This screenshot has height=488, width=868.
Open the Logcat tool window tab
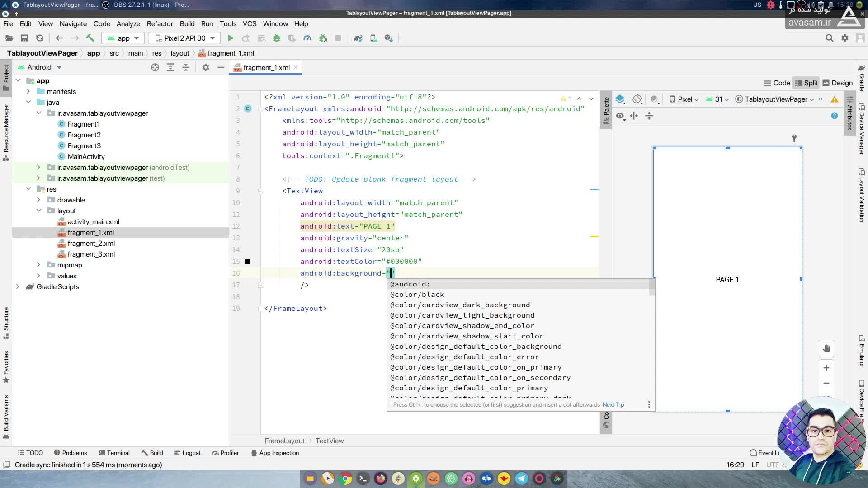[x=187, y=453]
